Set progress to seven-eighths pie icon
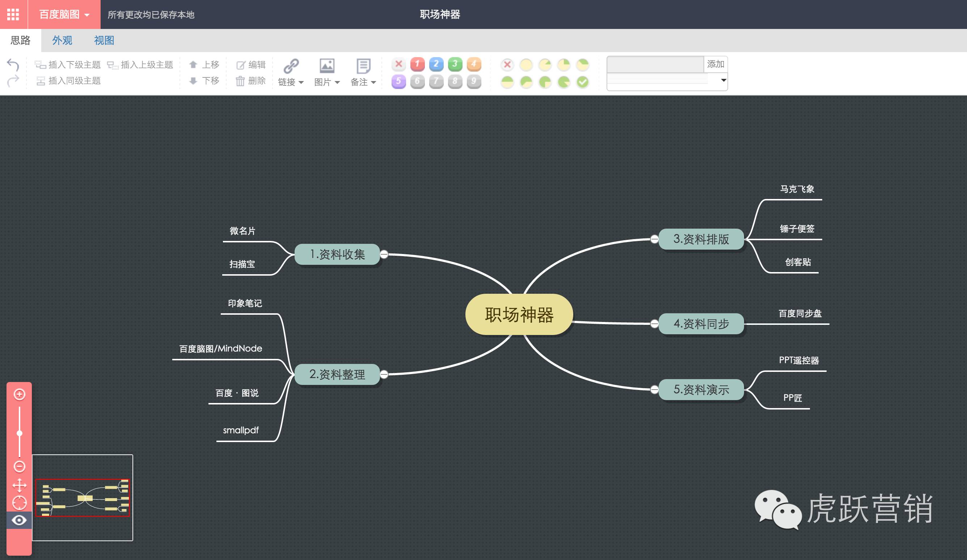The image size is (967, 560). (x=564, y=82)
